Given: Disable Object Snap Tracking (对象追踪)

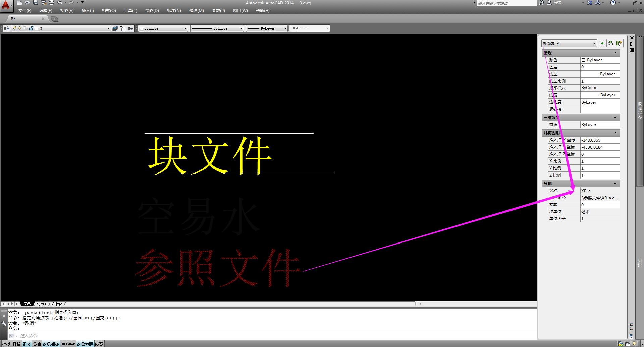Looking at the screenshot, I should (85, 344).
